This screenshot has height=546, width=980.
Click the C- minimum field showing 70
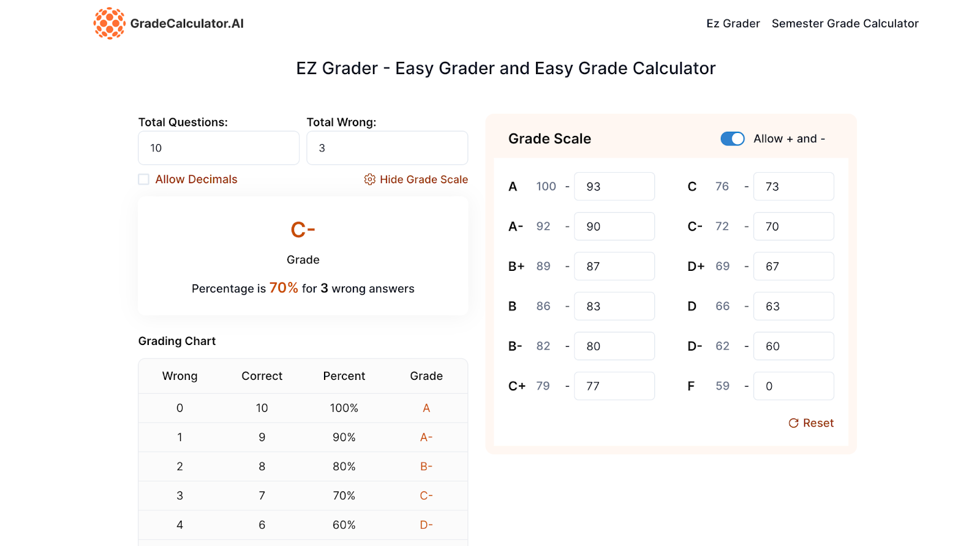coord(794,226)
